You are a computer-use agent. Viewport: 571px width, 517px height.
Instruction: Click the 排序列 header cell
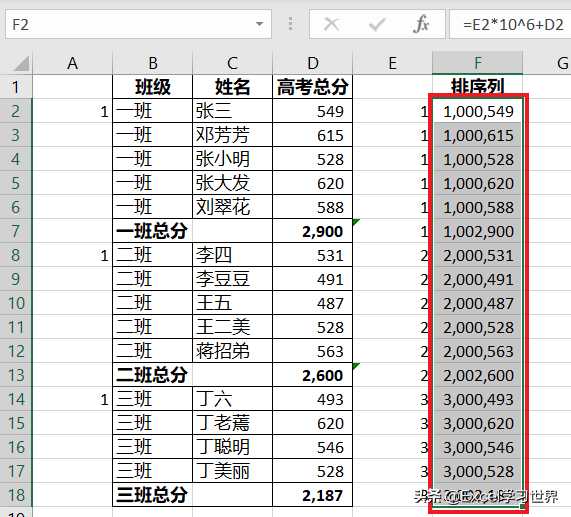477,86
